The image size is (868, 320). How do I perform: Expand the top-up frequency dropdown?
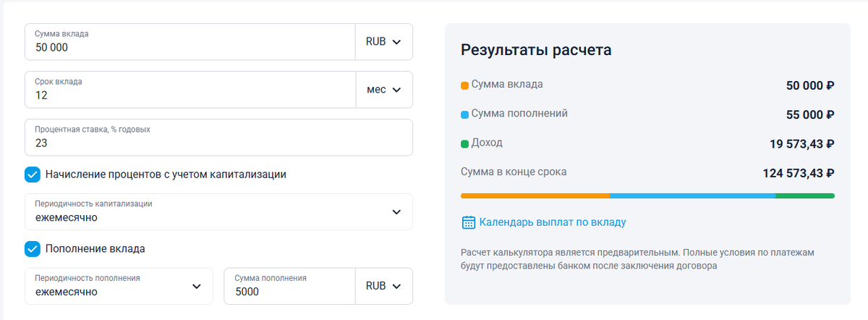coord(196,286)
